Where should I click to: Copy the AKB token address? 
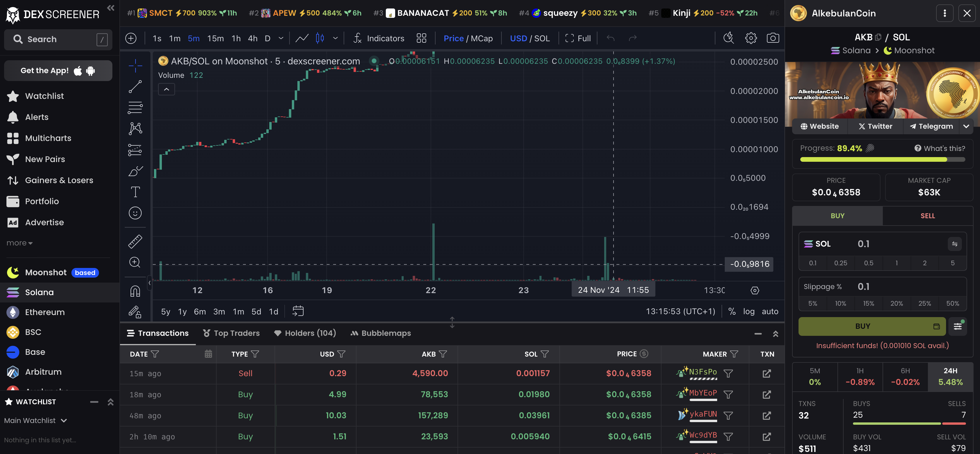click(878, 37)
